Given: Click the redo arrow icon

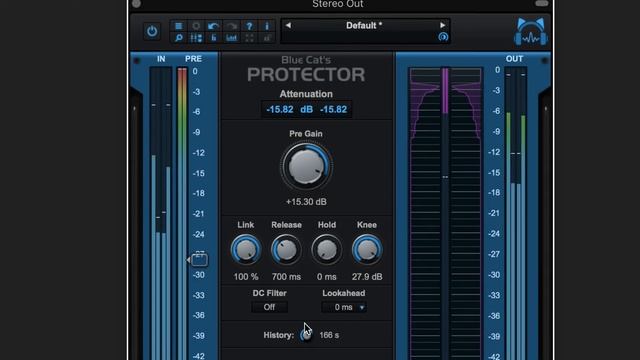Looking at the screenshot, I should [231, 26].
